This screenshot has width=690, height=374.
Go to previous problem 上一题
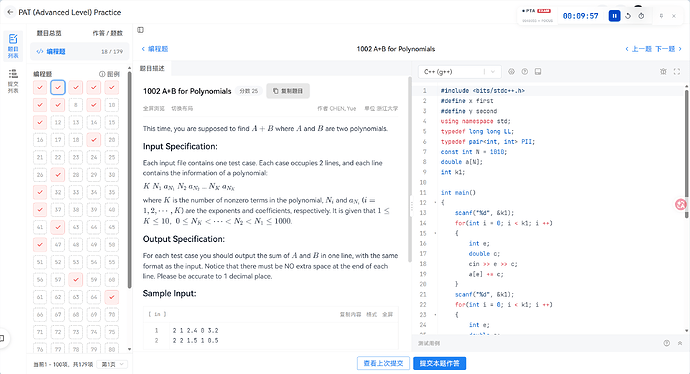click(639, 49)
